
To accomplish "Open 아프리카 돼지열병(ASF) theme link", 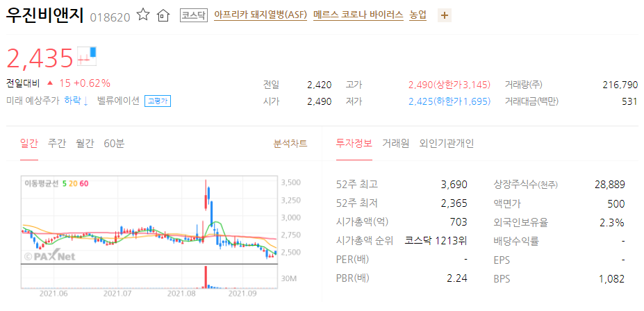I will tap(261, 15).
